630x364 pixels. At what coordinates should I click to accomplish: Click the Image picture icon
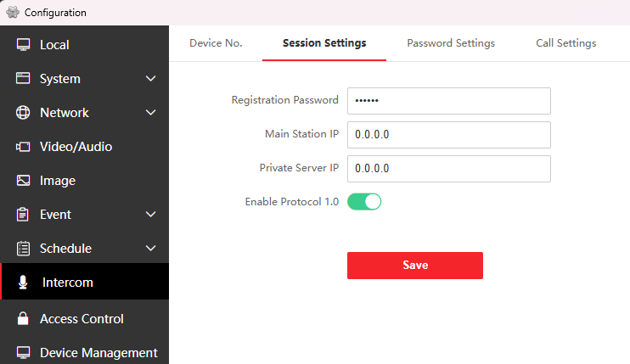pyautogui.click(x=24, y=181)
